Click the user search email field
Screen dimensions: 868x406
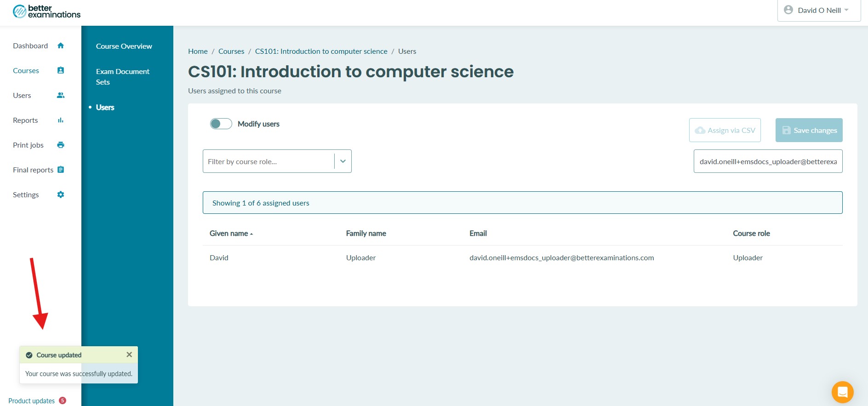[768, 161]
